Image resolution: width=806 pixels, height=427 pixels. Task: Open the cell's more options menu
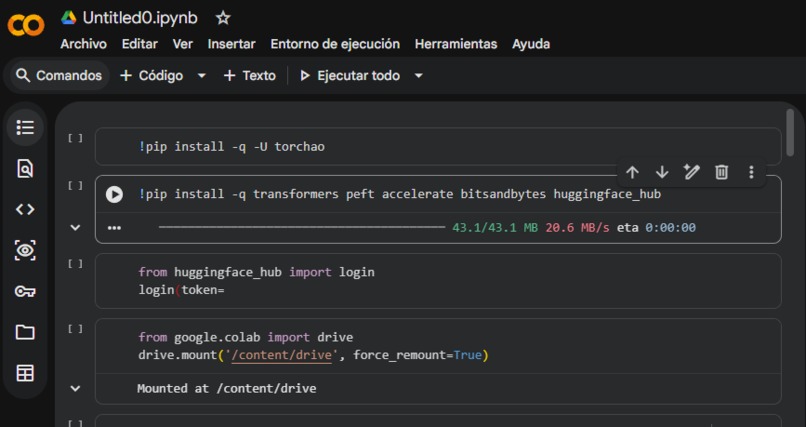(x=751, y=172)
